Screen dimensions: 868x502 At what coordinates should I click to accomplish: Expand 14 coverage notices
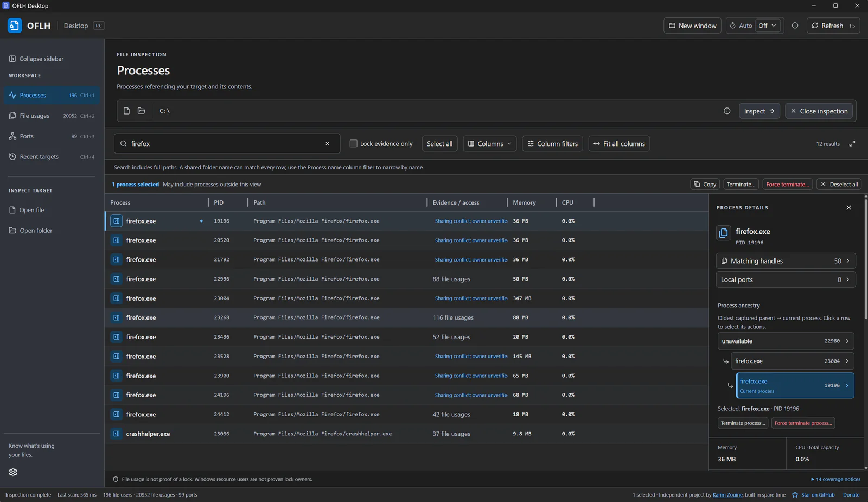coord(835,479)
